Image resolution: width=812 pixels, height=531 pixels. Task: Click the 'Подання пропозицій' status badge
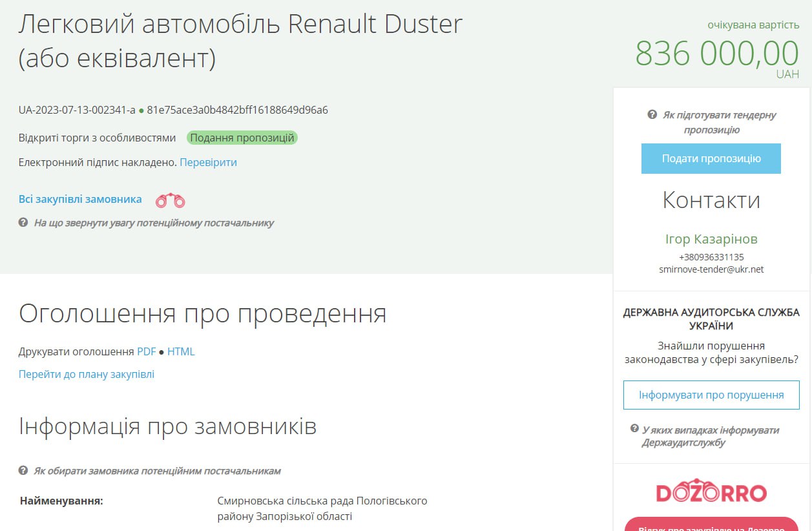click(x=242, y=138)
